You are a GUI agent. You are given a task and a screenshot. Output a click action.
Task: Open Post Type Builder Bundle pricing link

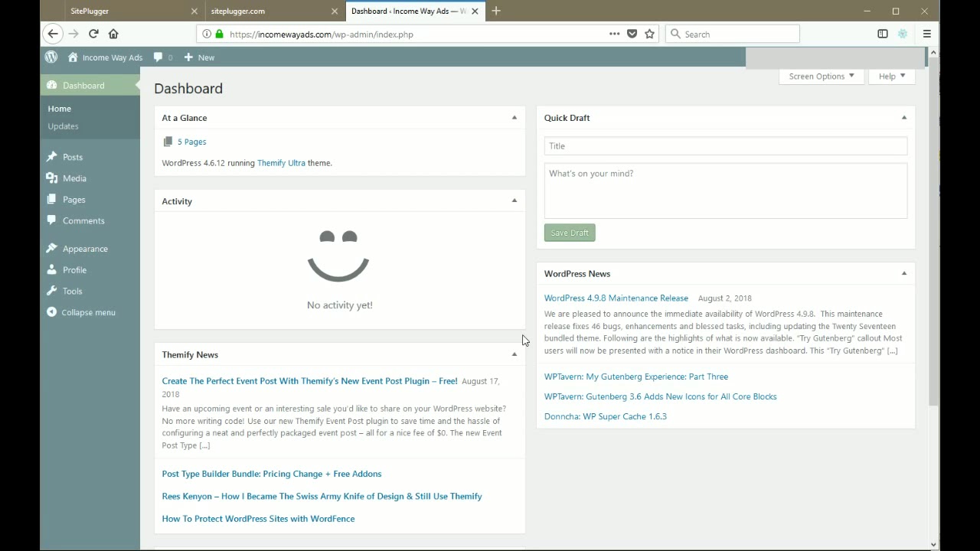tap(272, 474)
